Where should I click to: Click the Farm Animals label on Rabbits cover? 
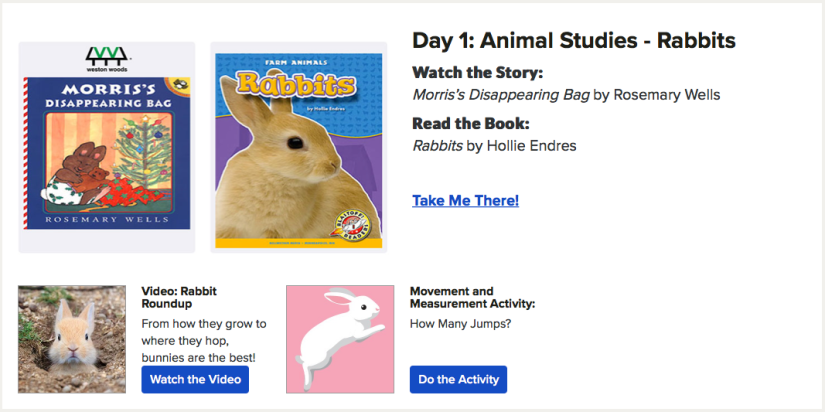(298, 64)
